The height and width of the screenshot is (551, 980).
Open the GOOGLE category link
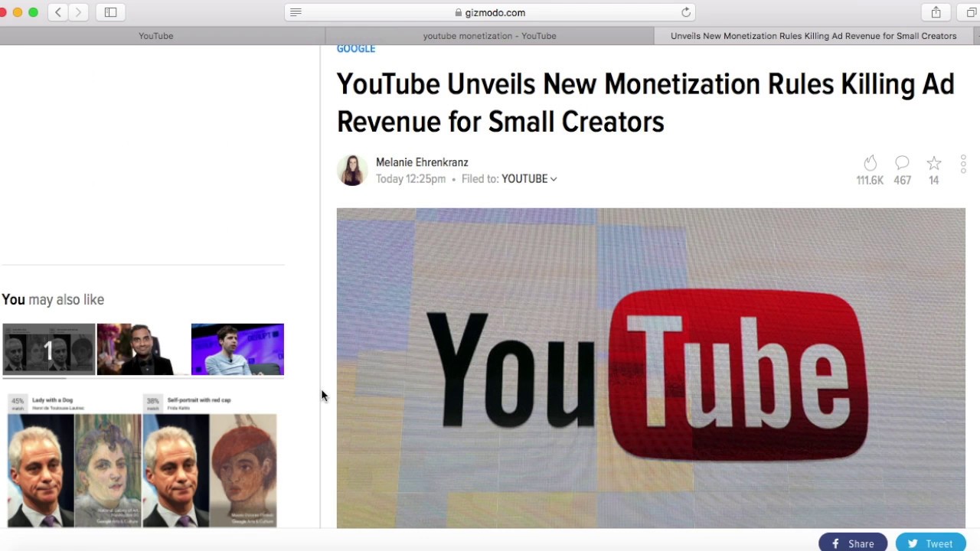point(356,49)
